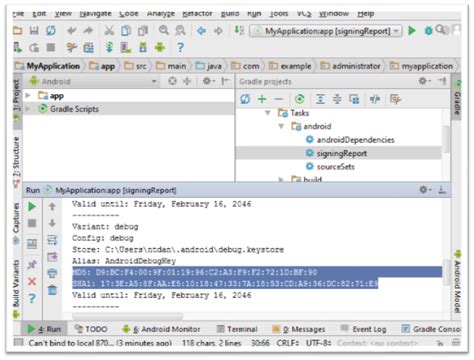The height and width of the screenshot is (360, 474).
Task: Click the administrator breadcrumb folder
Action: [x=350, y=66]
